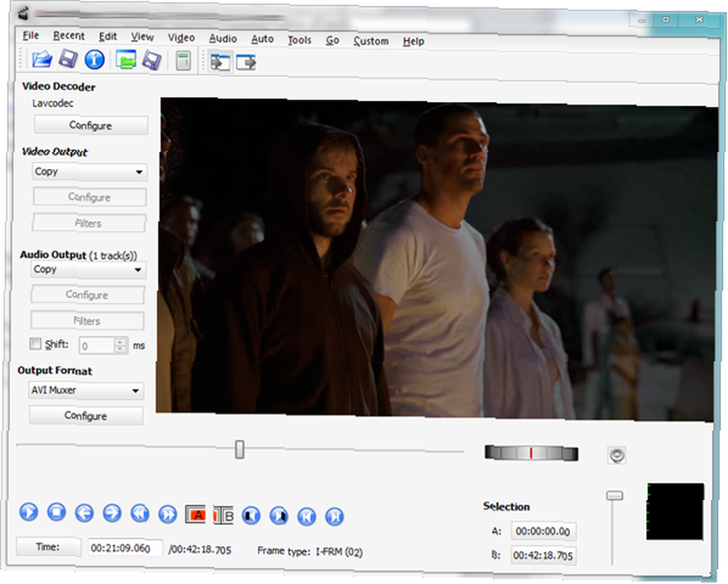
Task: Click Configure under Audio Output
Action: 87,295
